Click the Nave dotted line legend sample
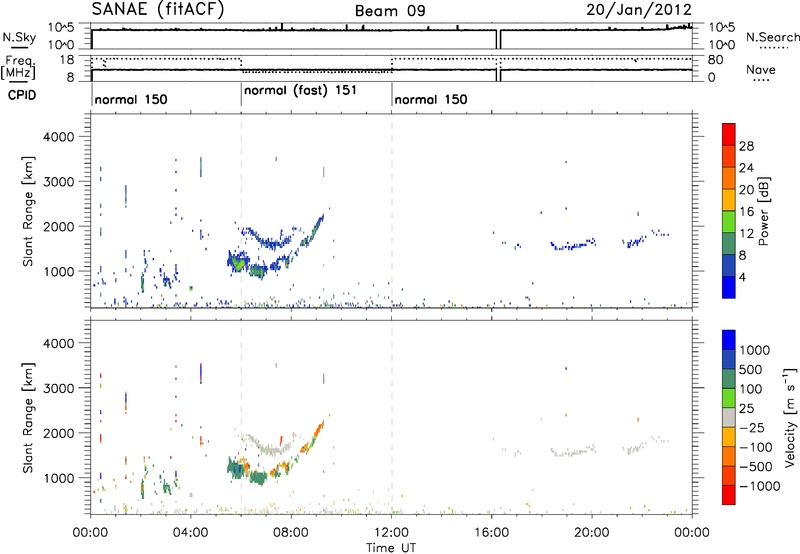Screen dimensions: 800x554 click(761, 80)
